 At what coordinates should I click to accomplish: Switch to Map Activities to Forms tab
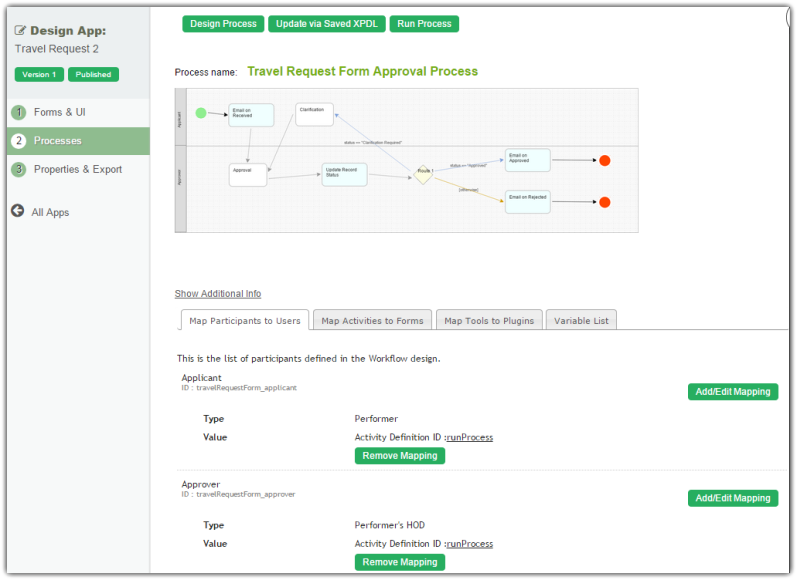pyautogui.click(x=373, y=320)
